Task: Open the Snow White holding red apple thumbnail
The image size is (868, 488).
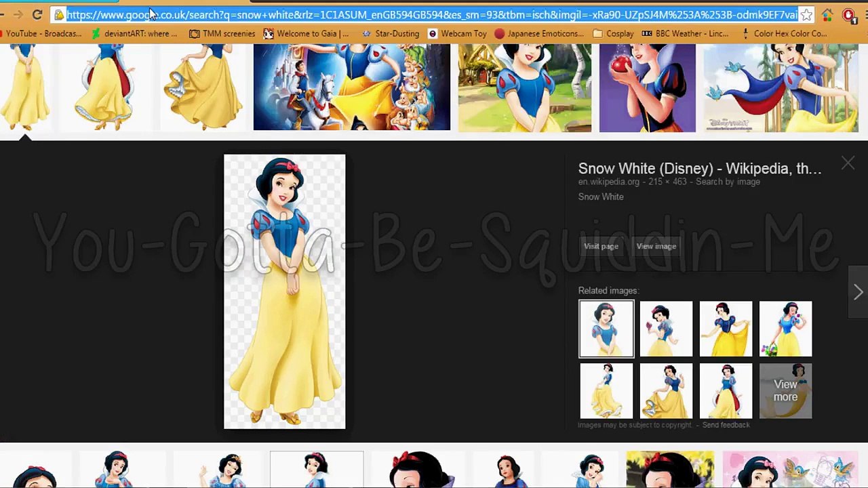Action: tap(647, 87)
